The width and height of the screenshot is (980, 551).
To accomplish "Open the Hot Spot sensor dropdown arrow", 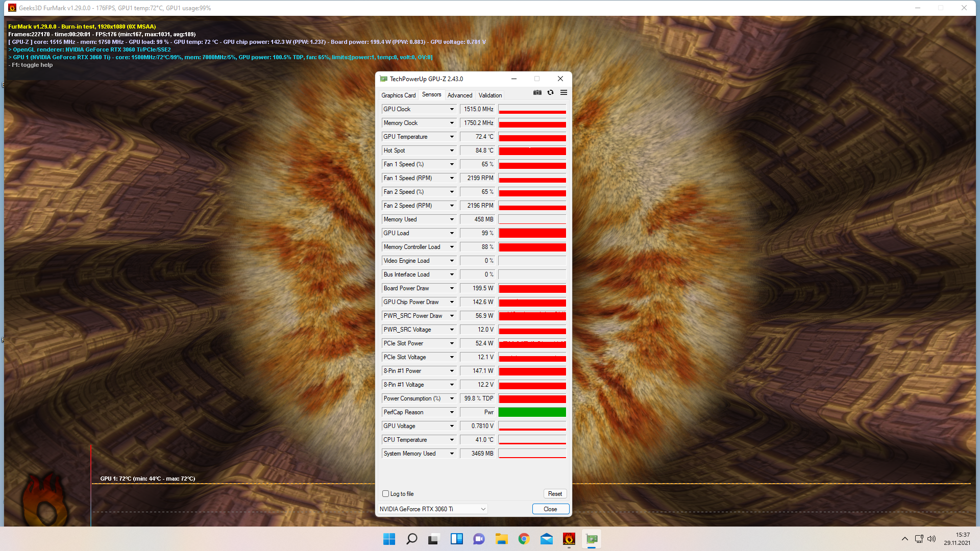I will 452,151.
